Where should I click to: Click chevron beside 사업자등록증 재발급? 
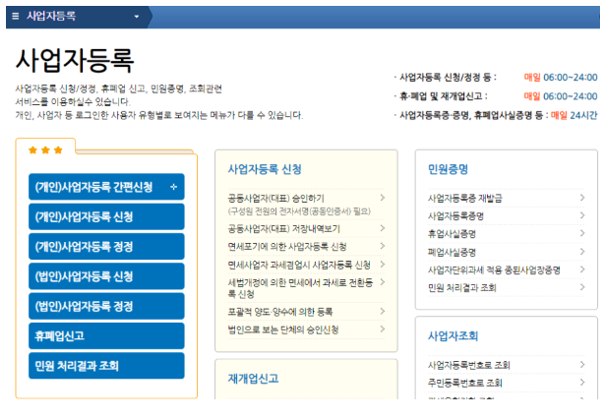tap(582, 198)
